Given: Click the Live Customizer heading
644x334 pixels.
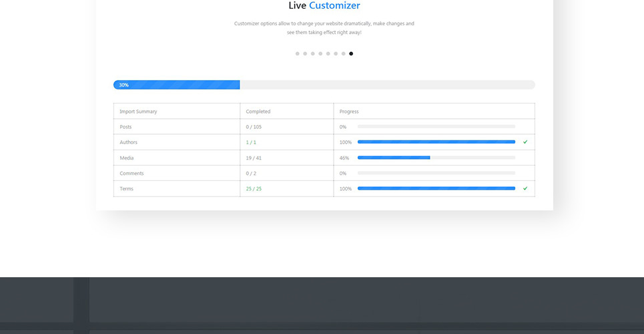Looking at the screenshot, I should pyautogui.click(x=324, y=6).
